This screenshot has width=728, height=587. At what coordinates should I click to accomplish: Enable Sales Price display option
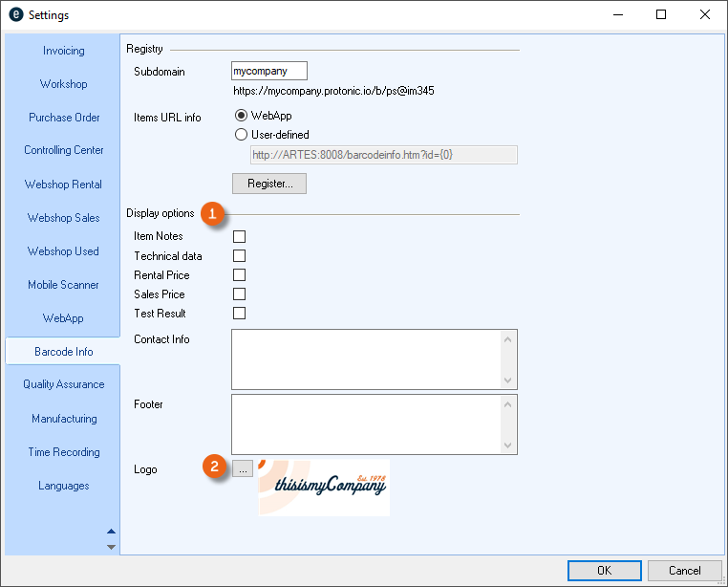(x=240, y=294)
